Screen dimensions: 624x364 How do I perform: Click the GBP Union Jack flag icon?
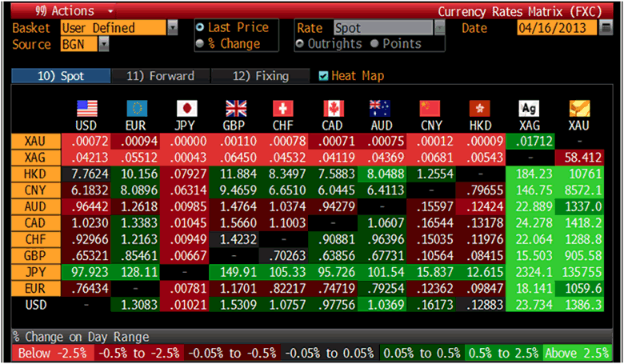(x=236, y=108)
